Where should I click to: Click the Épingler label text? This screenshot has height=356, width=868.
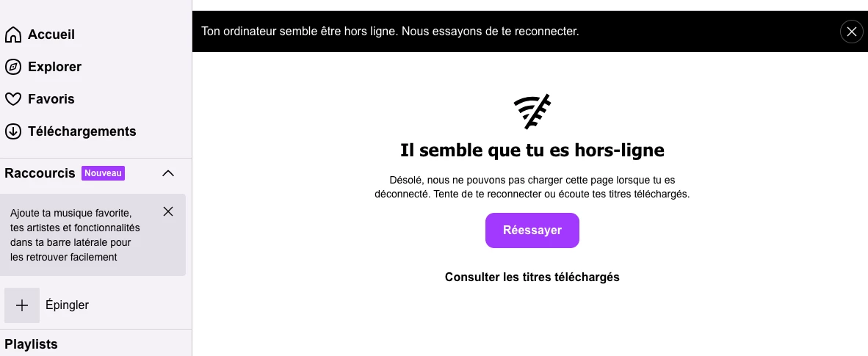click(67, 305)
